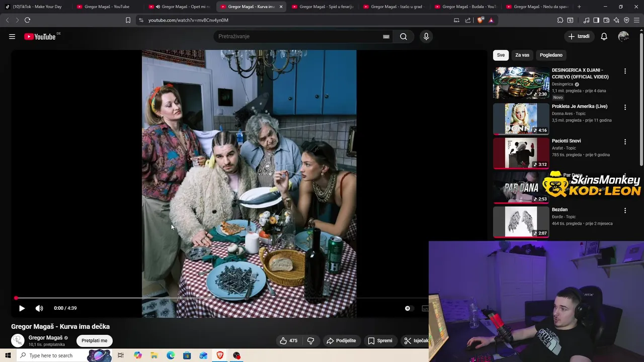Like the video with 475 likes
Screen dimensions: 644x362
click(x=289, y=341)
